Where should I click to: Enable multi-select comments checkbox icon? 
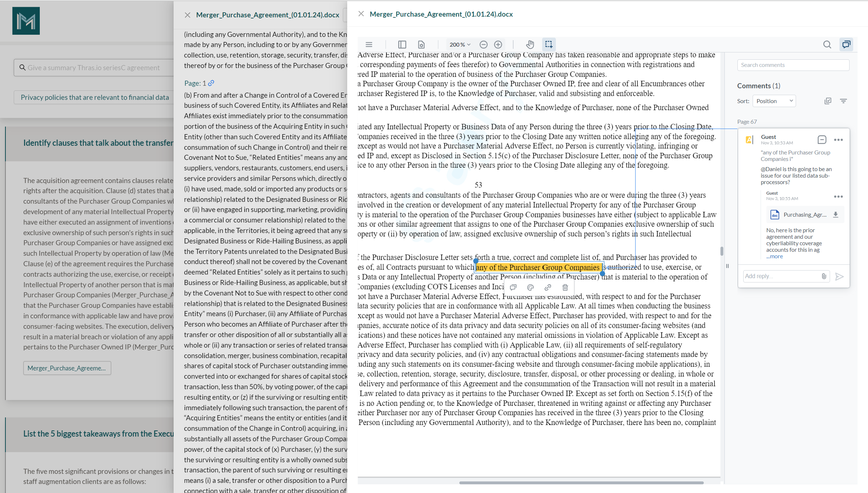coord(828,101)
